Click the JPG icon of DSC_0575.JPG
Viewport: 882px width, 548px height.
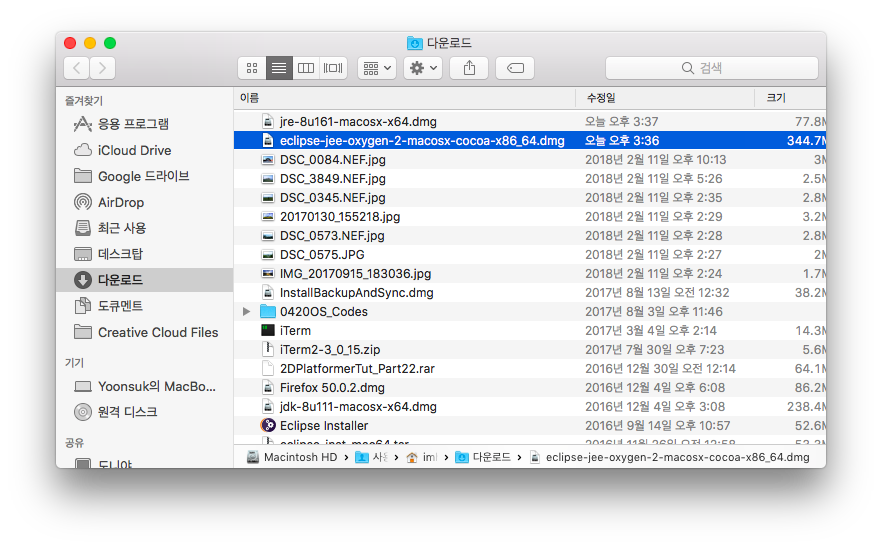pos(268,255)
